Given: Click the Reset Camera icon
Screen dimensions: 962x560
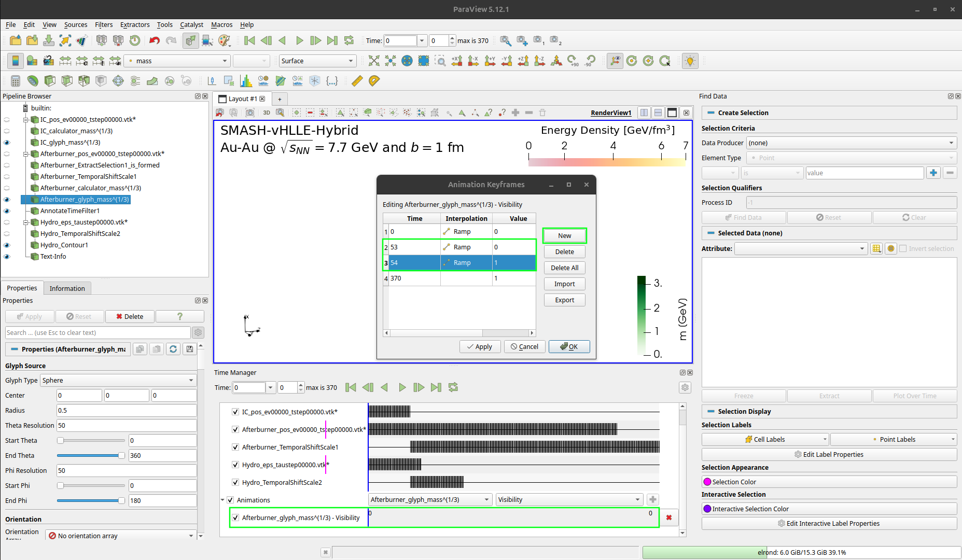Looking at the screenshot, I should [x=373, y=61].
